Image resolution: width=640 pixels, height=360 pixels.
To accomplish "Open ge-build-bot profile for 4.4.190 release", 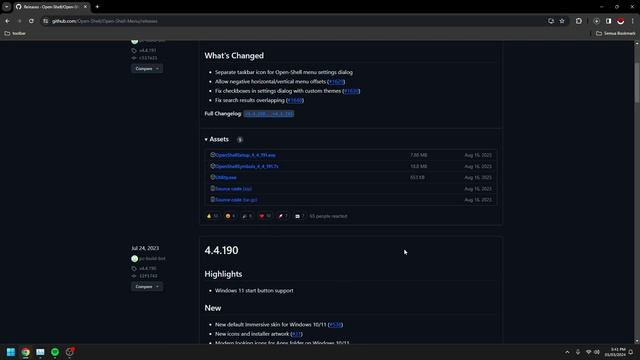I will [152, 259].
